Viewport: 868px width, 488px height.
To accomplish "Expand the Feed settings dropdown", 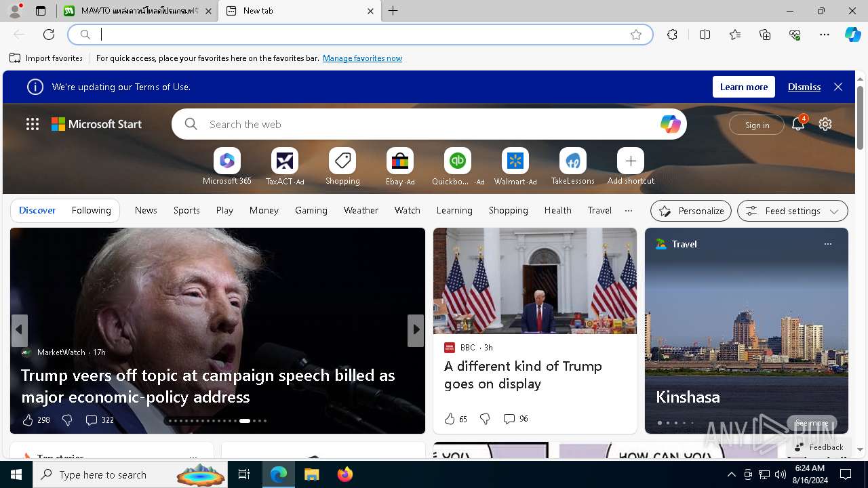I will coord(792,211).
